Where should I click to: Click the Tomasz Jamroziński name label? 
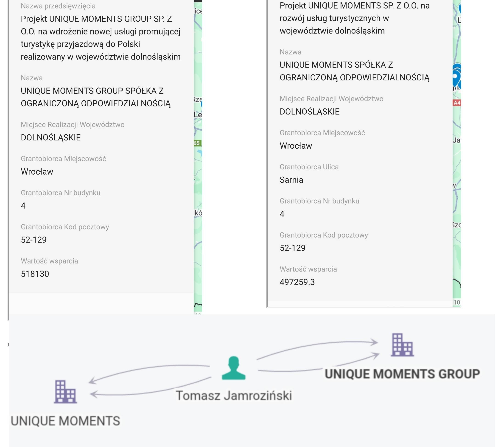[234, 395]
